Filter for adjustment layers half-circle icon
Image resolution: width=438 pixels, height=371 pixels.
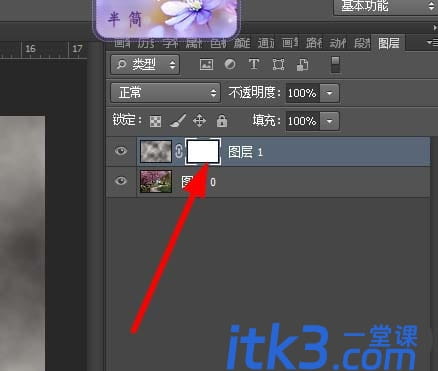(230, 64)
